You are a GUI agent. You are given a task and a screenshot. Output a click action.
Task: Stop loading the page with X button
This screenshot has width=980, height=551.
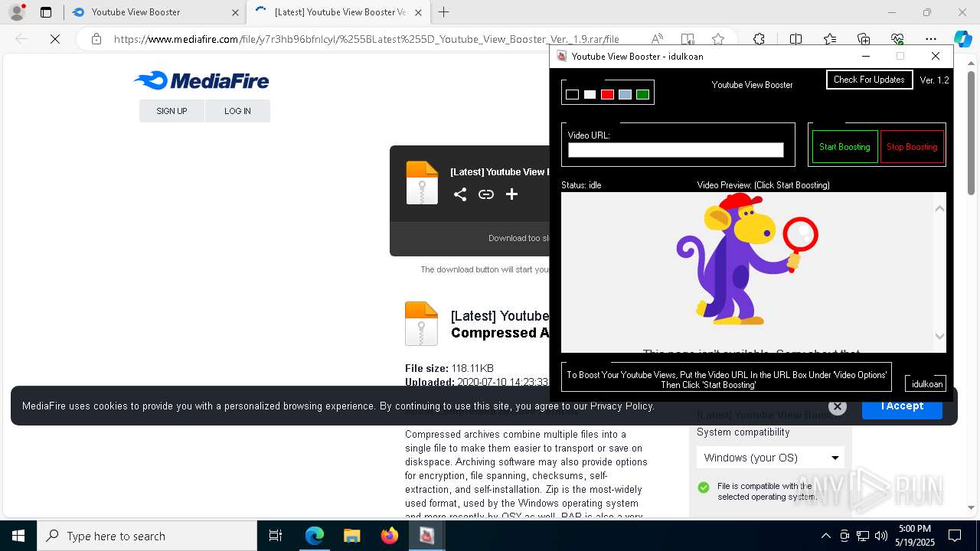click(x=55, y=39)
